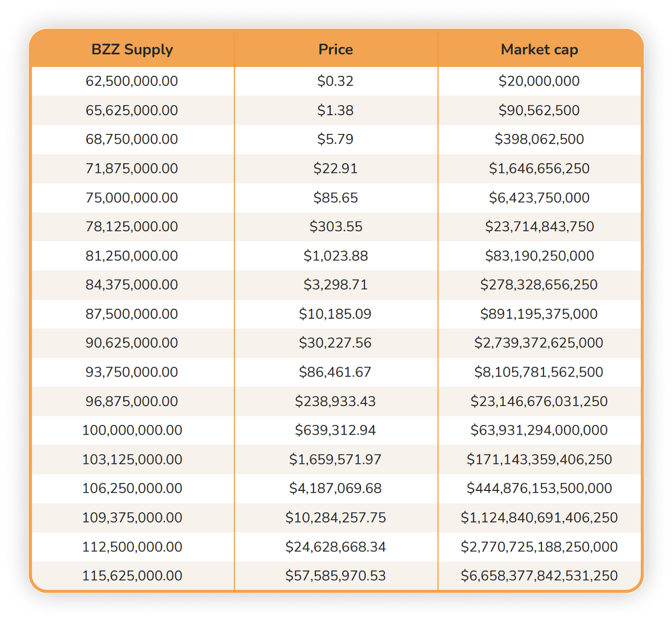Click the BZZ Supply column header
Viewport: 672px width, 621px height.
[x=132, y=49]
